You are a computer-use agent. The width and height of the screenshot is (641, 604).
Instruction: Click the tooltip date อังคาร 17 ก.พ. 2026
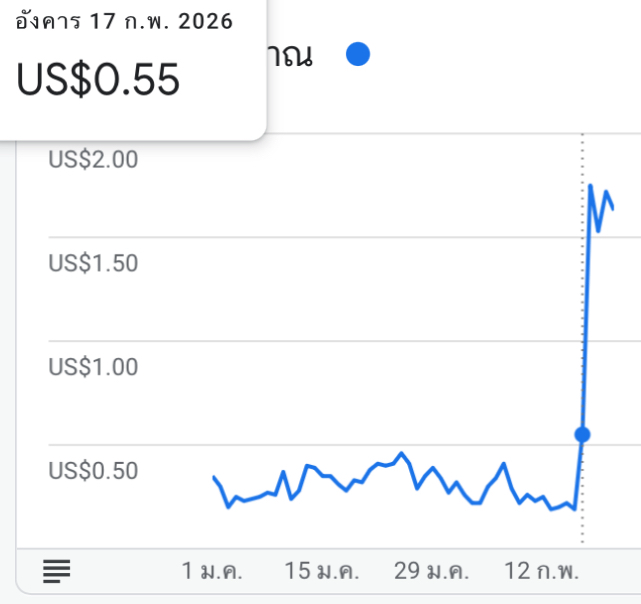point(124,21)
